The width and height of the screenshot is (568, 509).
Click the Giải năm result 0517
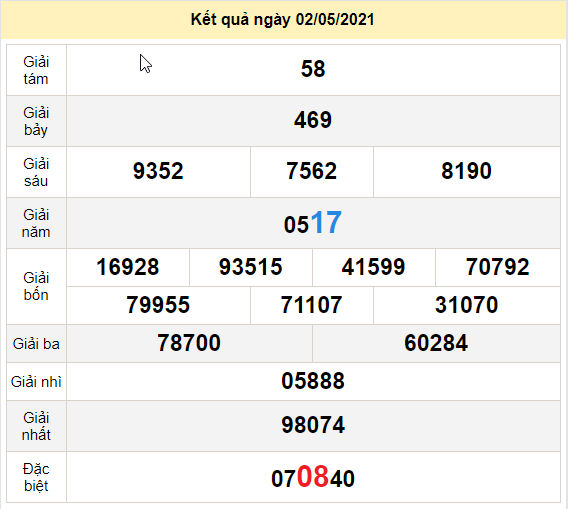(x=313, y=223)
